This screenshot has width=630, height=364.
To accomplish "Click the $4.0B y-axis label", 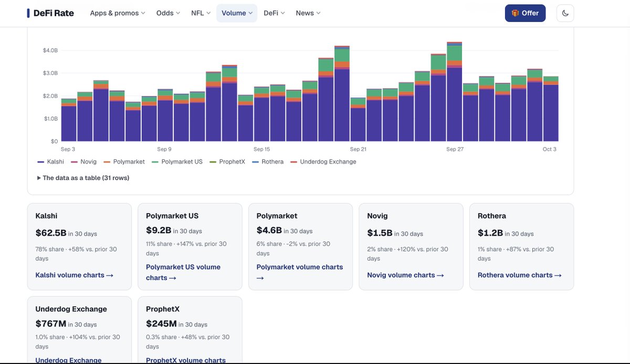I will coord(50,50).
